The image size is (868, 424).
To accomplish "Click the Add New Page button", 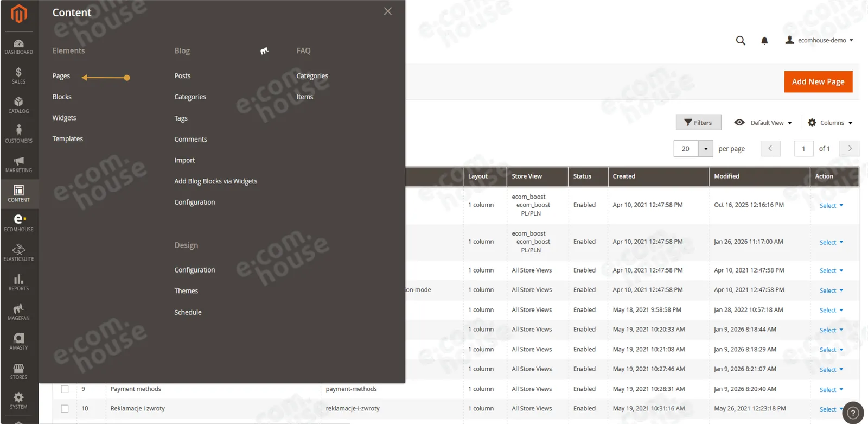I will click(818, 82).
